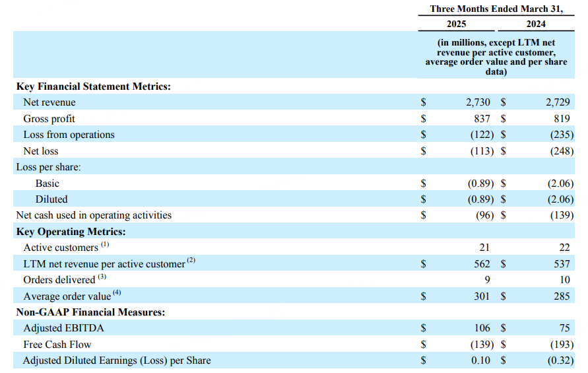Select the Gross profit value 837

click(x=482, y=119)
